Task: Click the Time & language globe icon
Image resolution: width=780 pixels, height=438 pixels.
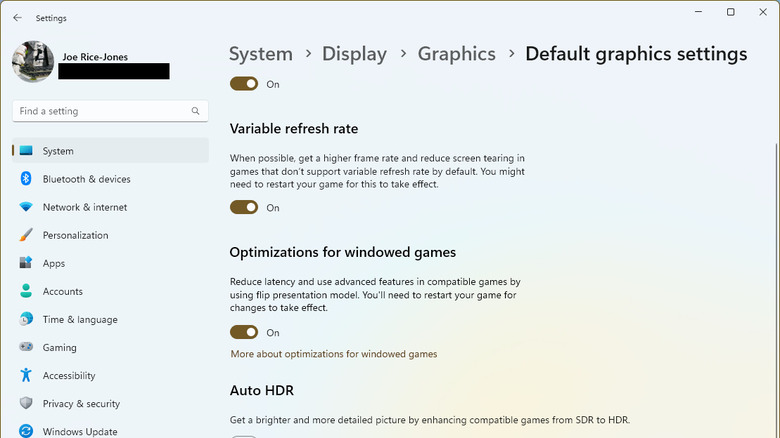Action: pyautogui.click(x=26, y=319)
